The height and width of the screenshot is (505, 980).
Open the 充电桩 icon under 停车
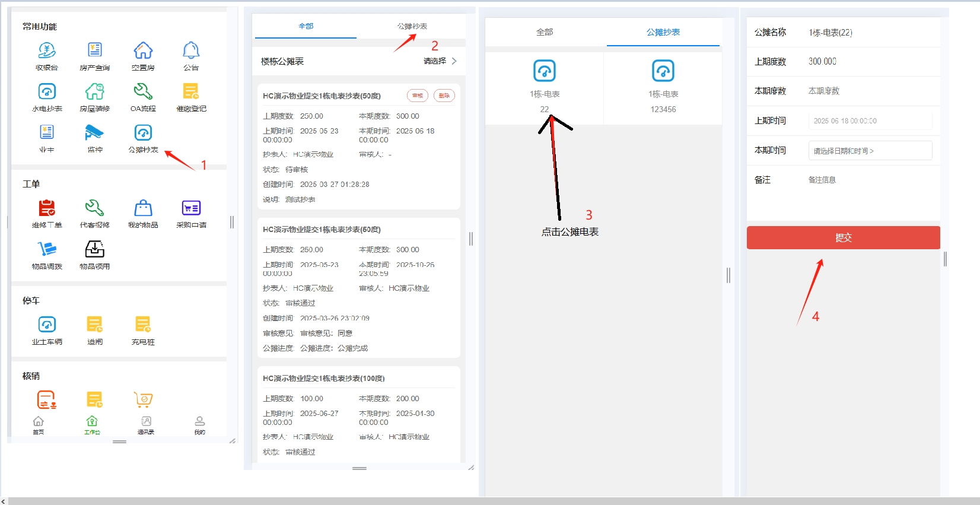pos(143,325)
